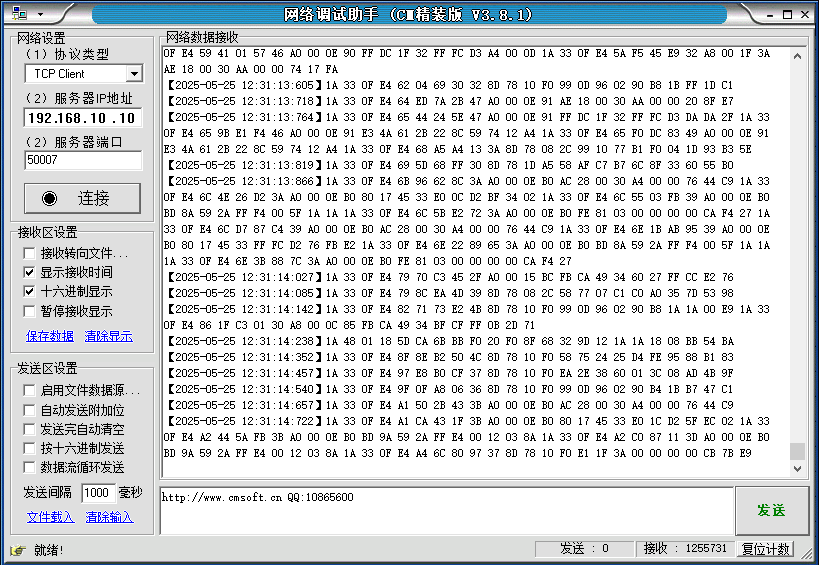Minimize the window with title bar button
Image resolution: width=819 pixels, height=565 pixels.
click(770, 16)
